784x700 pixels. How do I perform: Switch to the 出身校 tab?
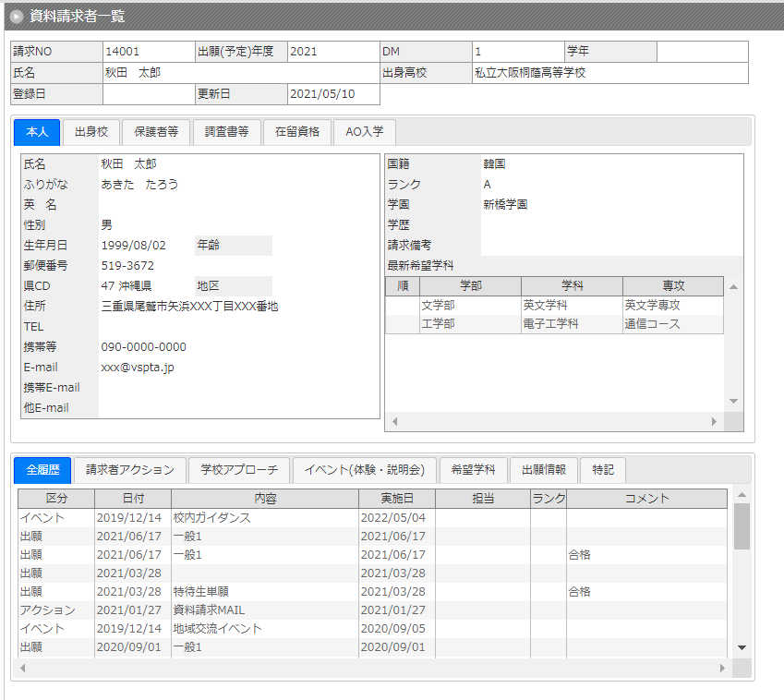(x=91, y=132)
